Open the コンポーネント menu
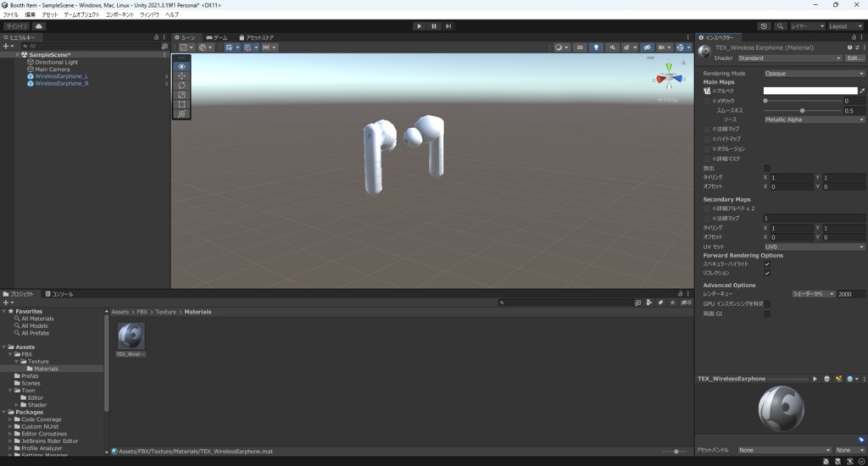This screenshot has height=466, width=868. point(120,15)
